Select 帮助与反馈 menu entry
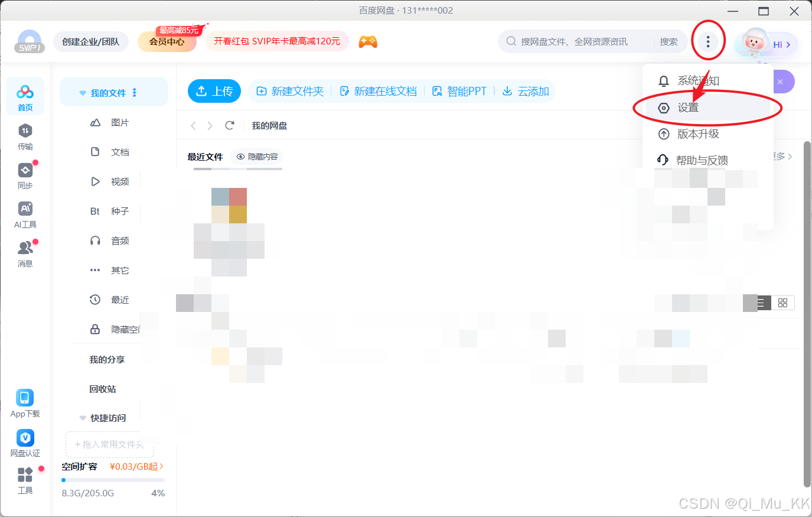Viewport: 812px width, 517px height. (x=707, y=160)
